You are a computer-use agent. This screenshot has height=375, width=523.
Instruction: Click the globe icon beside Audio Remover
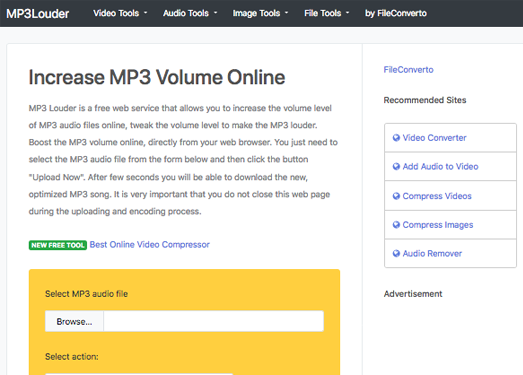pyautogui.click(x=396, y=254)
